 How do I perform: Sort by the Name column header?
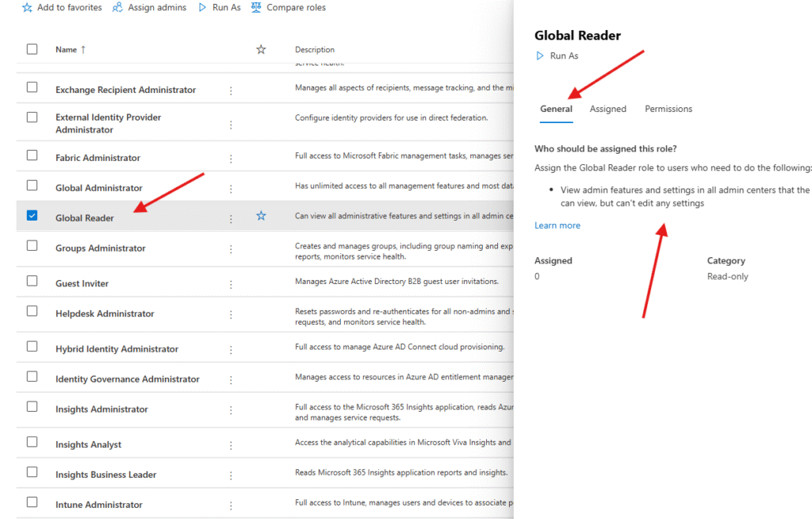[67, 49]
